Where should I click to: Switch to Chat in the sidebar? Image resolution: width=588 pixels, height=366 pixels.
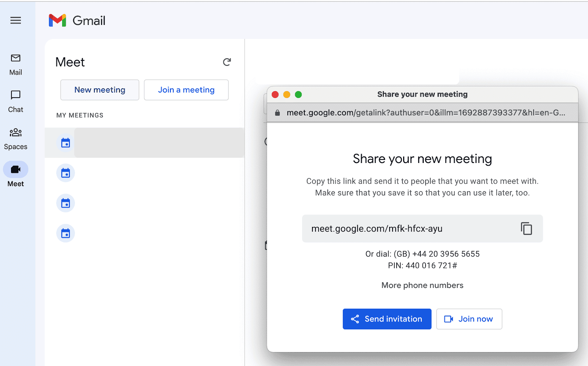(x=15, y=101)
